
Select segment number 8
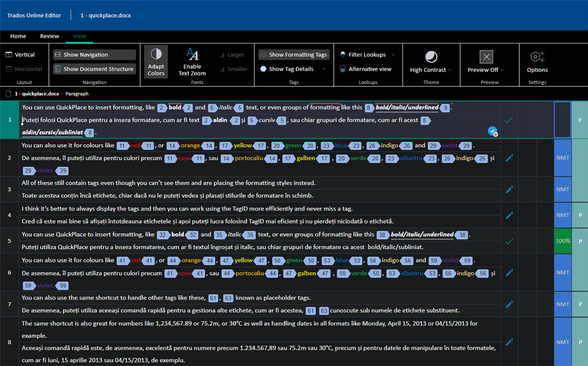(x=9, y=342)
